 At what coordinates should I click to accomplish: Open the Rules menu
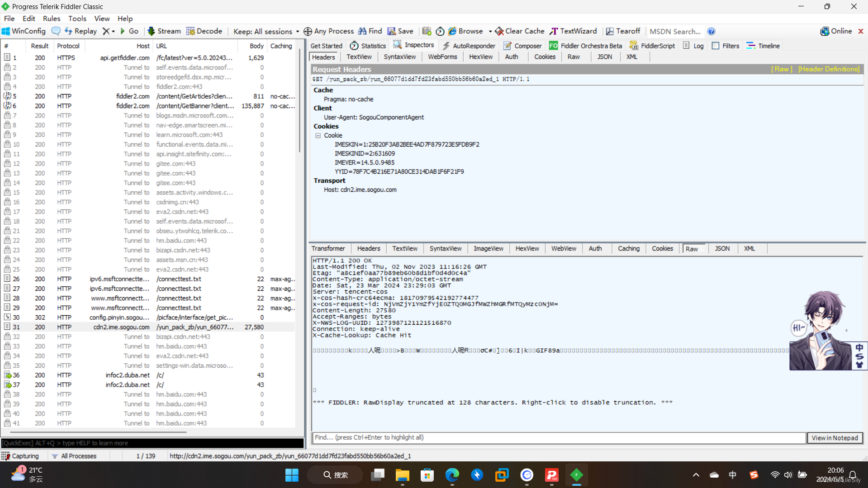tap(51, 19)
